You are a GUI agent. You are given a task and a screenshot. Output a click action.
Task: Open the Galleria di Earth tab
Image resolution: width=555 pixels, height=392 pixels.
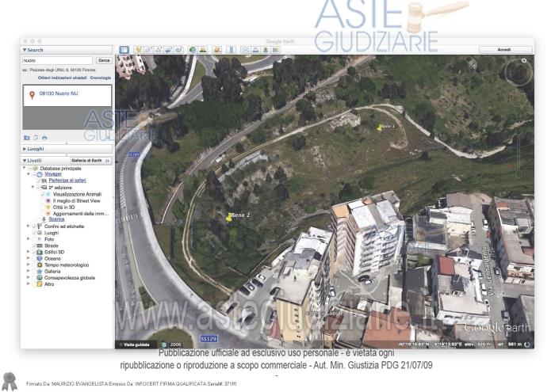[x=90, y=160]
